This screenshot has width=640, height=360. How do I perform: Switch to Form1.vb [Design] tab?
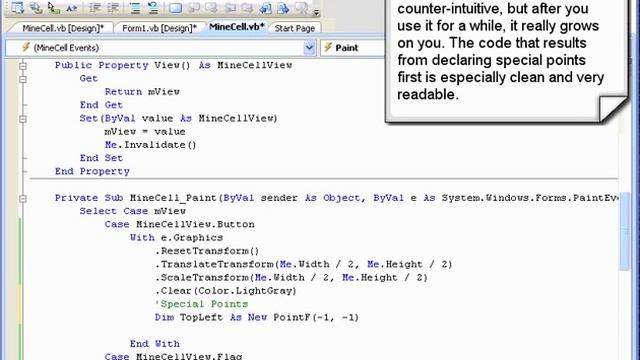coord(159,28)
